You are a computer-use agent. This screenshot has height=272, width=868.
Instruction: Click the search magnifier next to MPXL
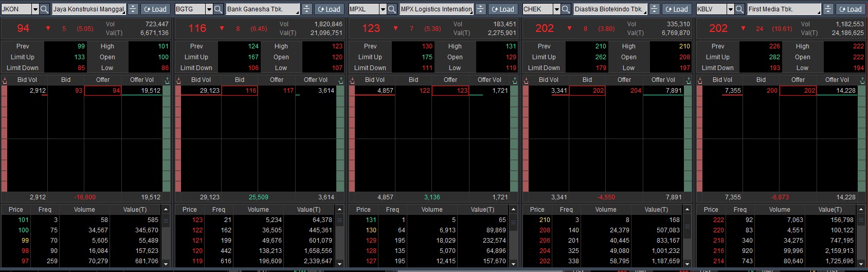[x=392, y=9]
